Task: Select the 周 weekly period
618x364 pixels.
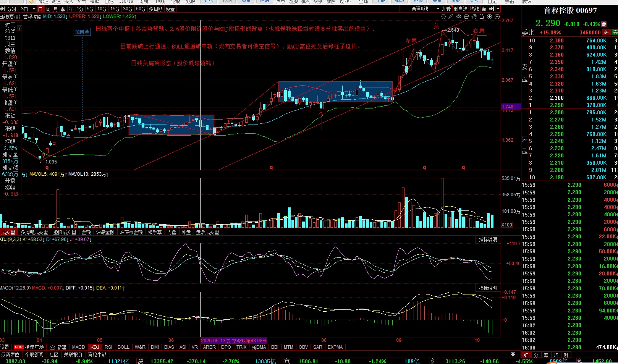Action: [x=48, y=9]
